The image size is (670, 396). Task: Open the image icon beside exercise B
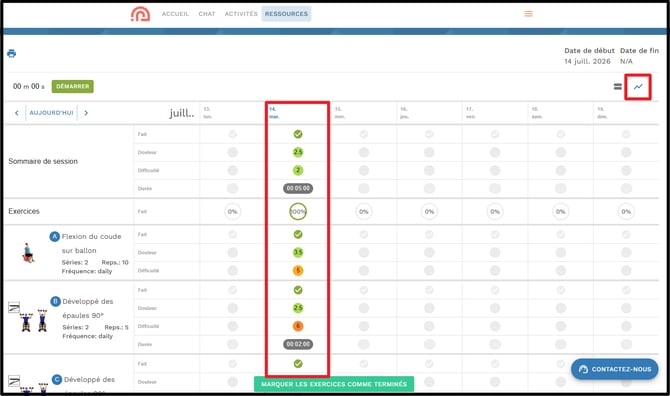[14, 307]
